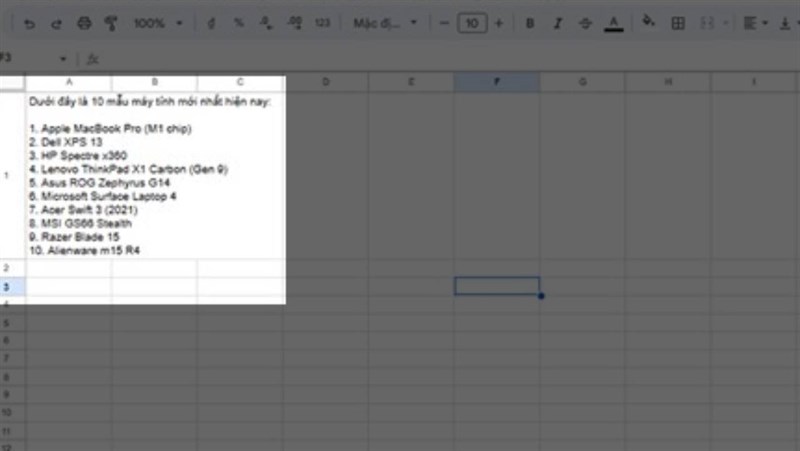Decrease font size with minus button
The image size is (800, 451).
[x=444, y=23]
